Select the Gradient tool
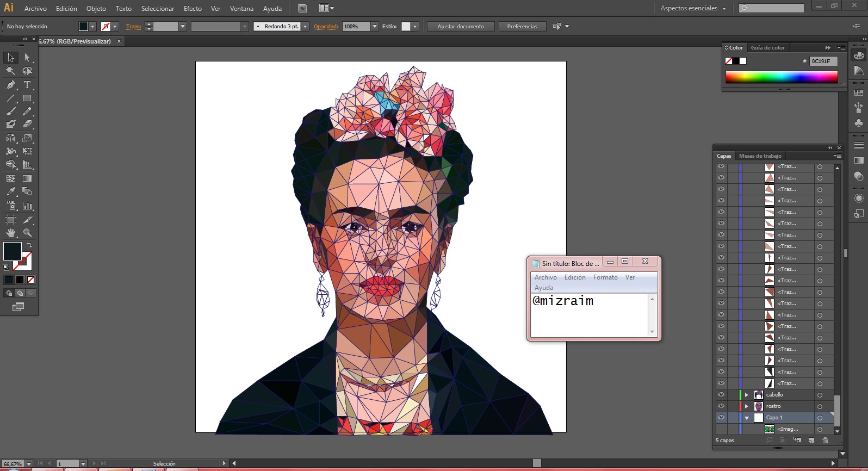Viewport: 868px width, 471px height. tap(27, 178)
